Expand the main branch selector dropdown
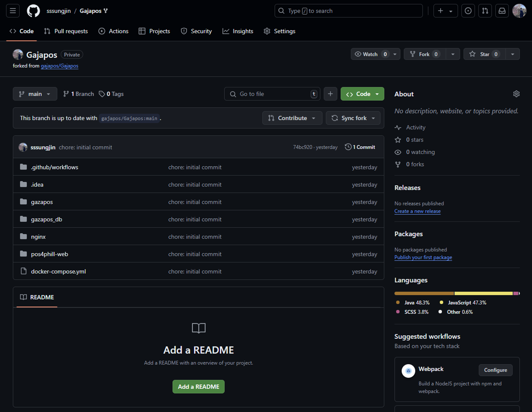532x412 pixels. click(35, 94)
